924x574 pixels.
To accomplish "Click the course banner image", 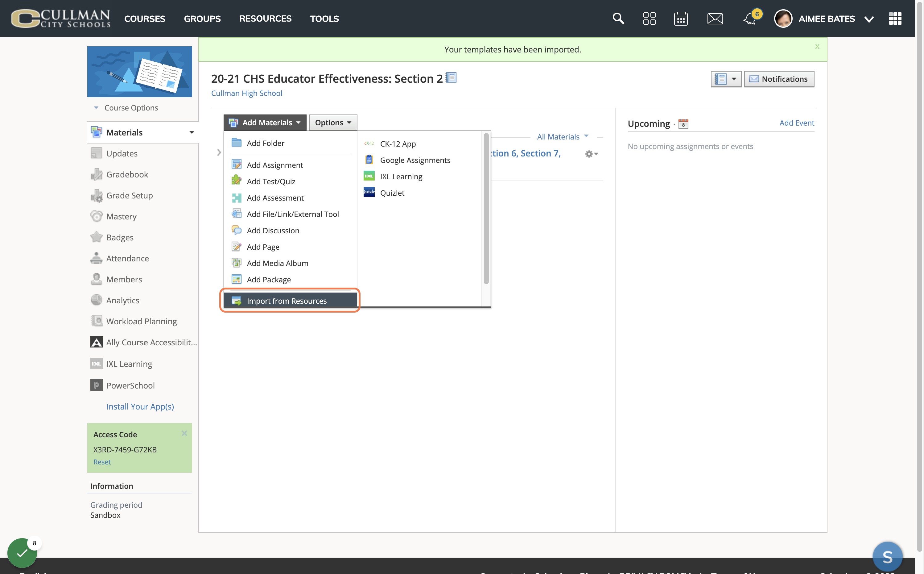I will click(x=140, y=71).
